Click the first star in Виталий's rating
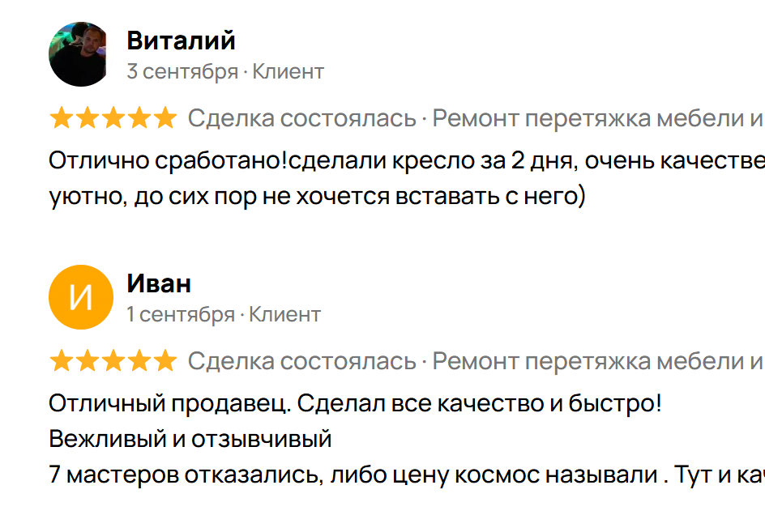765x532 pixels. tap(61, 119)
